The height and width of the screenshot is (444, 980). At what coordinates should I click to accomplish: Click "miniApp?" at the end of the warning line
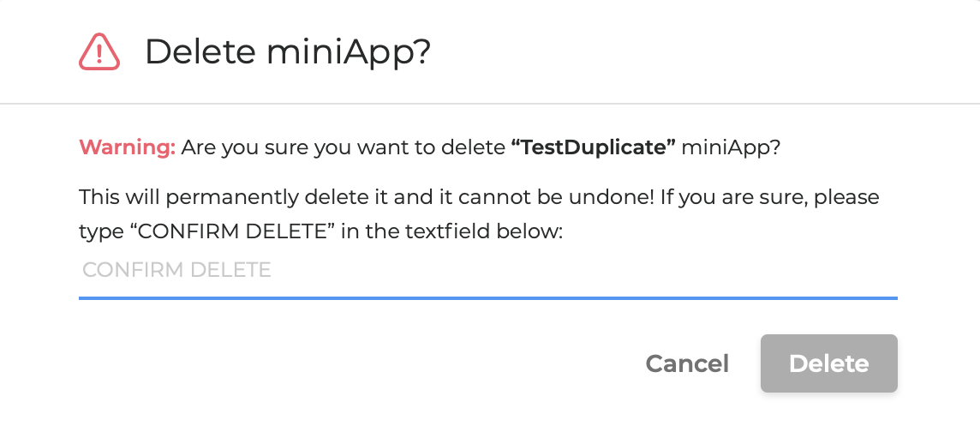(731, 147)
